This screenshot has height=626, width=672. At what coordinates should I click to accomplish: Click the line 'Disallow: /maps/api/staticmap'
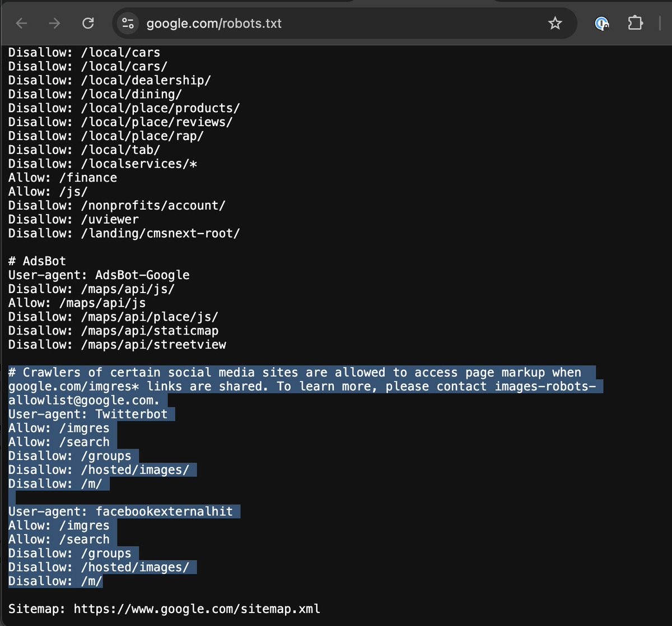[113, 331]
